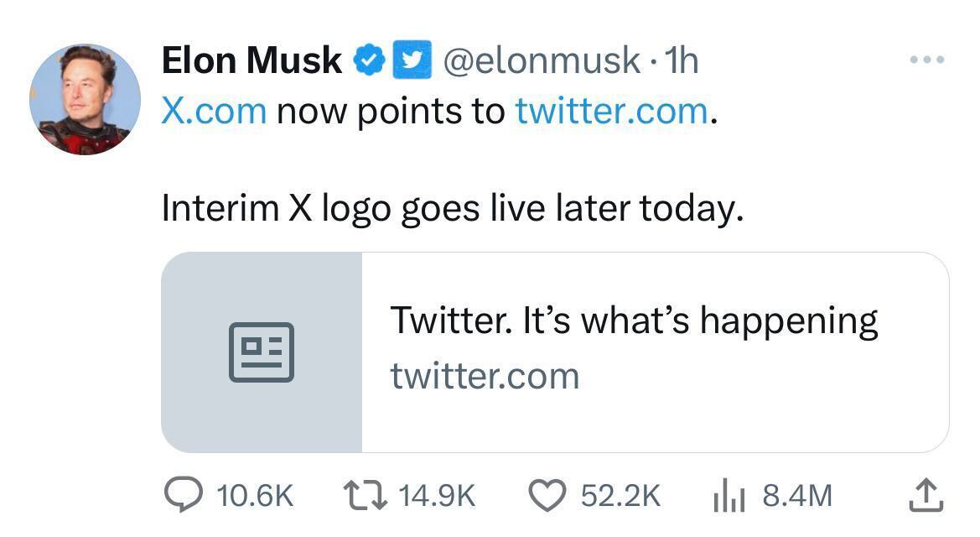
Task: Click the newspaper placeholder icon in link card
Action: (x=262, y=352)
